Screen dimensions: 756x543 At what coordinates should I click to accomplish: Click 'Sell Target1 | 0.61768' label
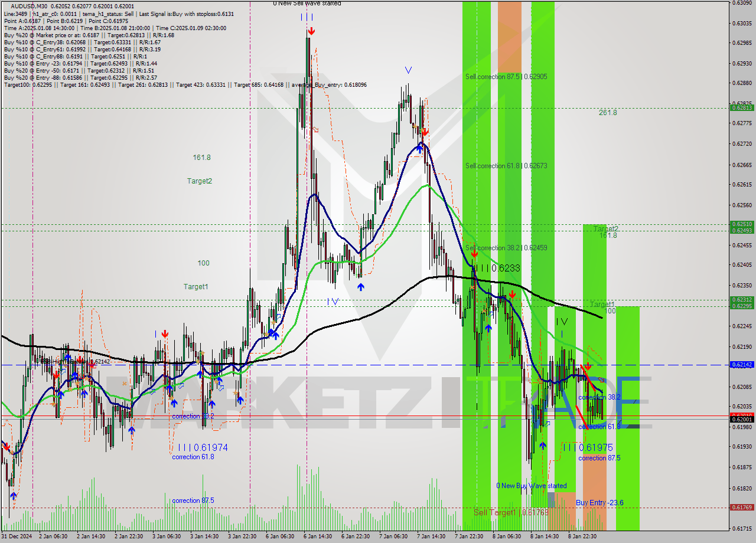coord(511,512)
